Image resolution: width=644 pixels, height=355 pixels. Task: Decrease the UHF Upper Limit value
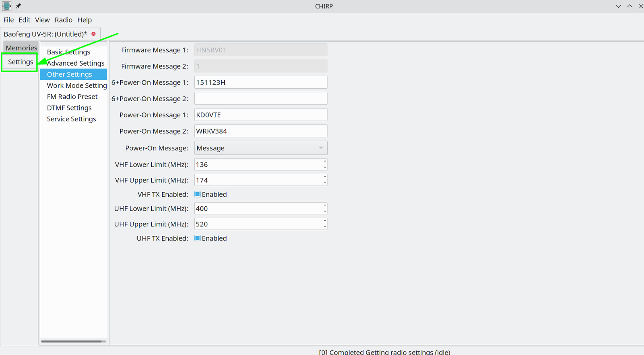click(325, 227)
